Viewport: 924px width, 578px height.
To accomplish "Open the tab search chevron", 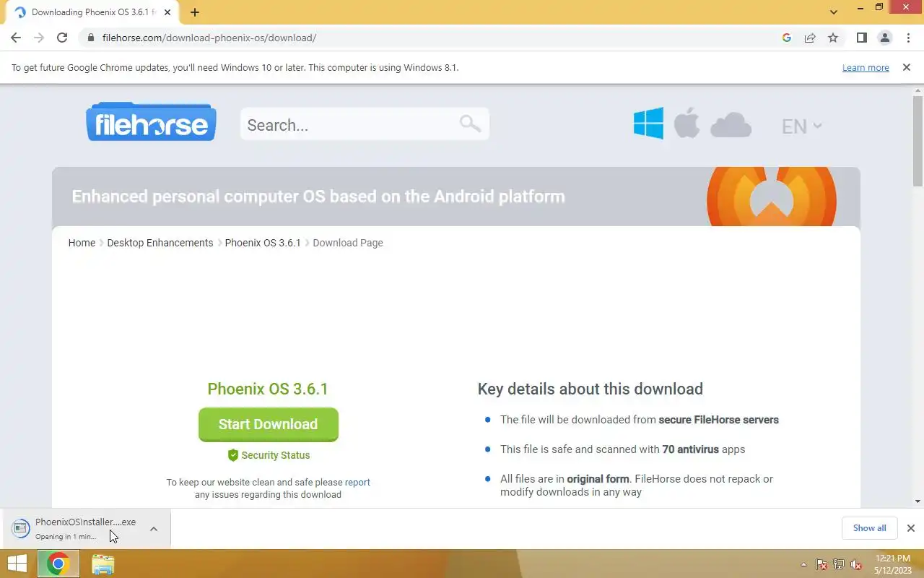I will (x=834, y=12).
